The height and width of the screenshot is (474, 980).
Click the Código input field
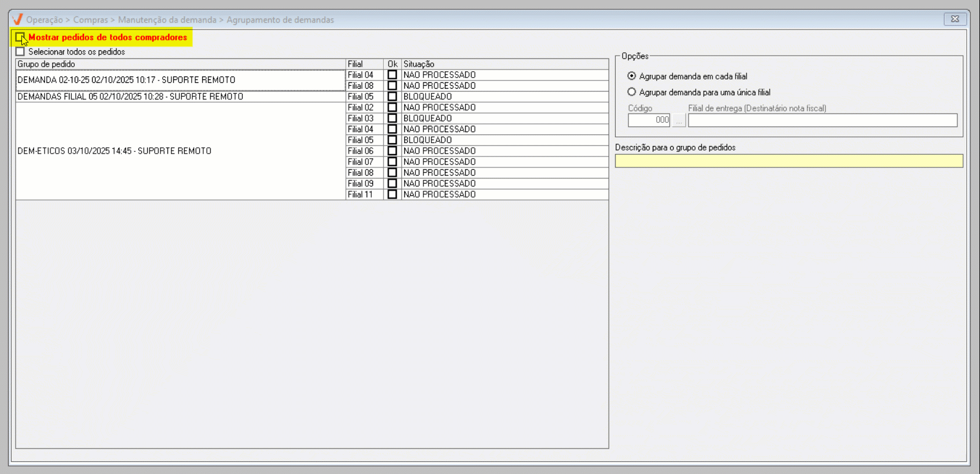(x=649, y=121)
